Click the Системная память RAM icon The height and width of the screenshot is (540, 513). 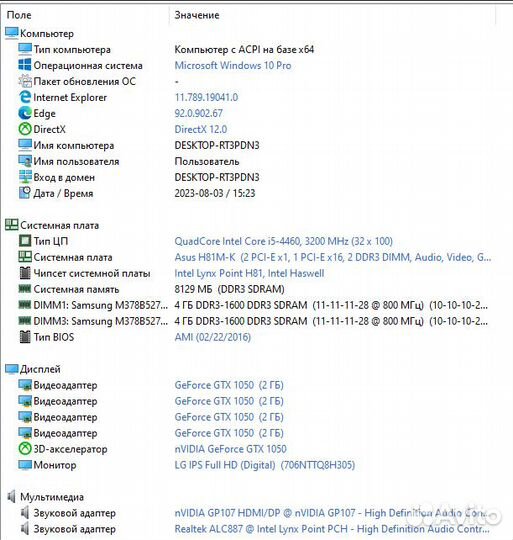tap(25, 289)
